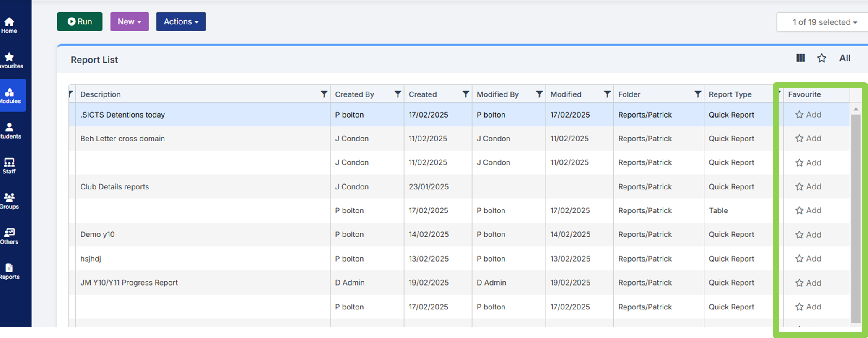Screen dimensions: 868x338
Task: Open the Reports sidebar icon
Action: pyautogui.click(x=9, y=271)
